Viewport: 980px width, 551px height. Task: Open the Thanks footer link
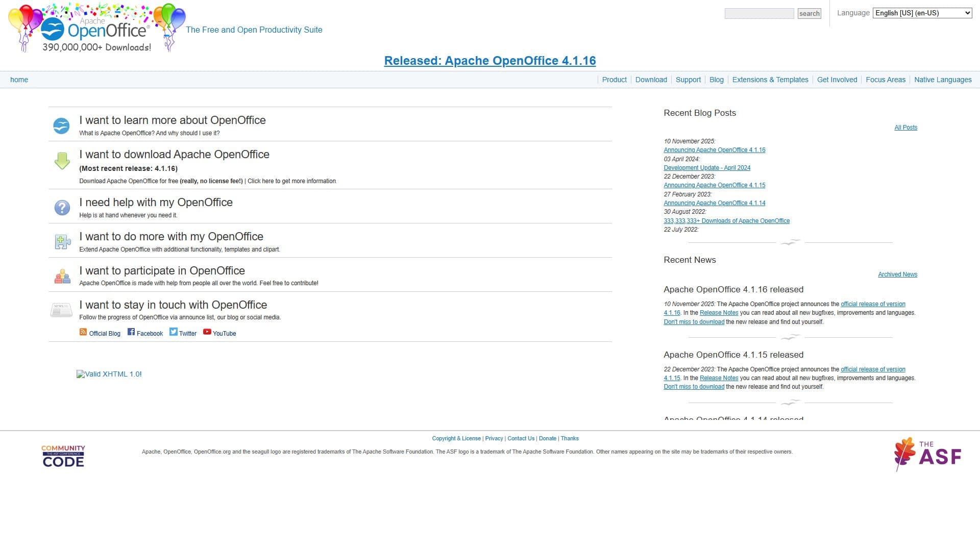570,439
